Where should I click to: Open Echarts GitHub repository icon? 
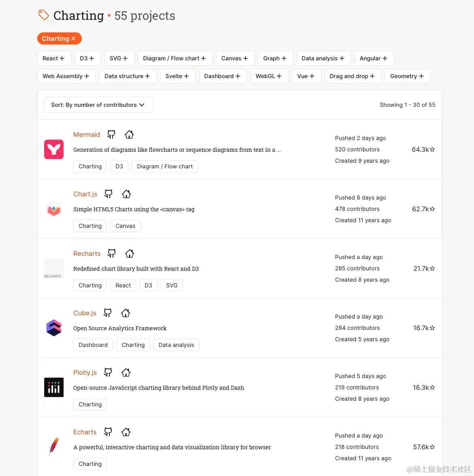(108, 432)
